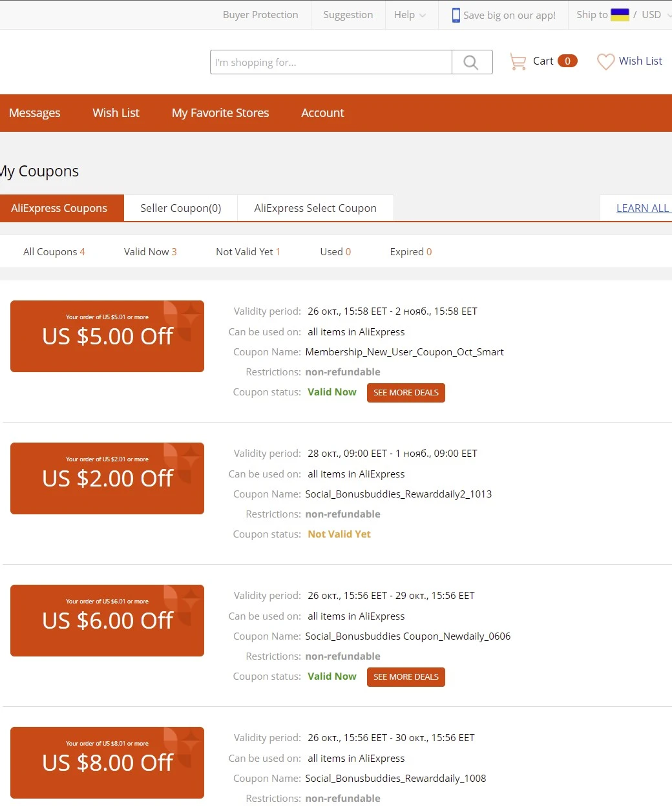Viewport: 672px width, 807px height.
Task: Filter by Expired 0 coupons
Action: [411, 252]
